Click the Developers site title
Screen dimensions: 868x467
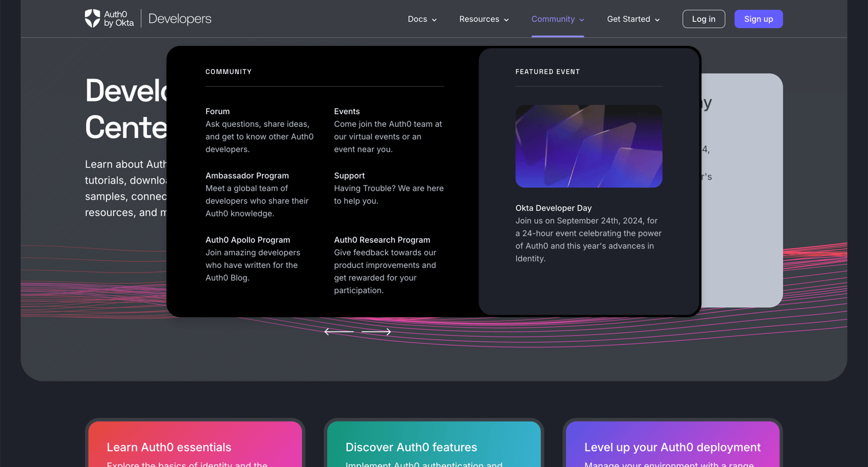180,19
